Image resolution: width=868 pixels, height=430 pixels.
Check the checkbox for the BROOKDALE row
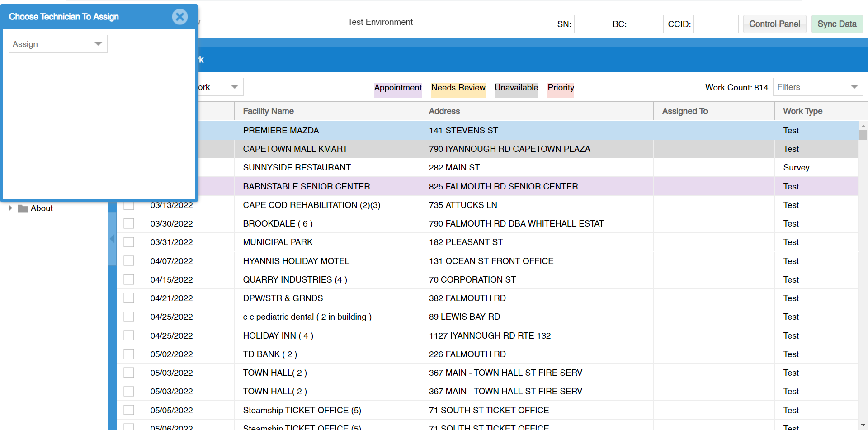click(x=129, y=223)
